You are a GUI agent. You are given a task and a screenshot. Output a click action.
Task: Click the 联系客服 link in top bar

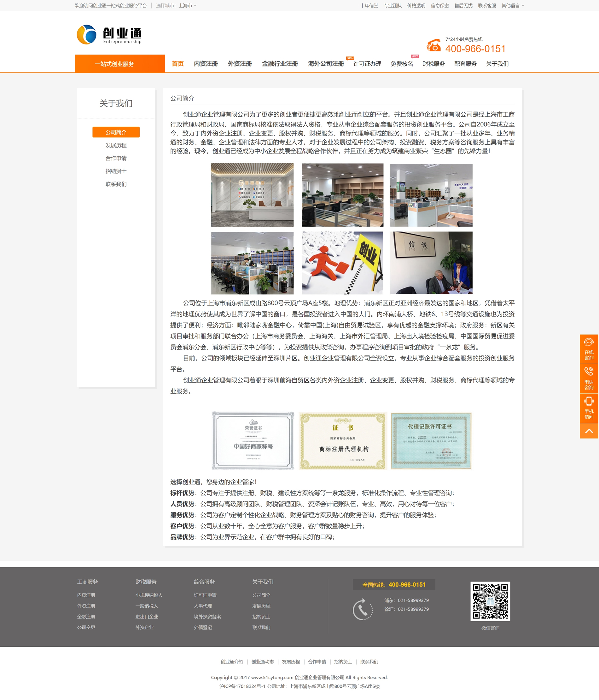[487, 5]
